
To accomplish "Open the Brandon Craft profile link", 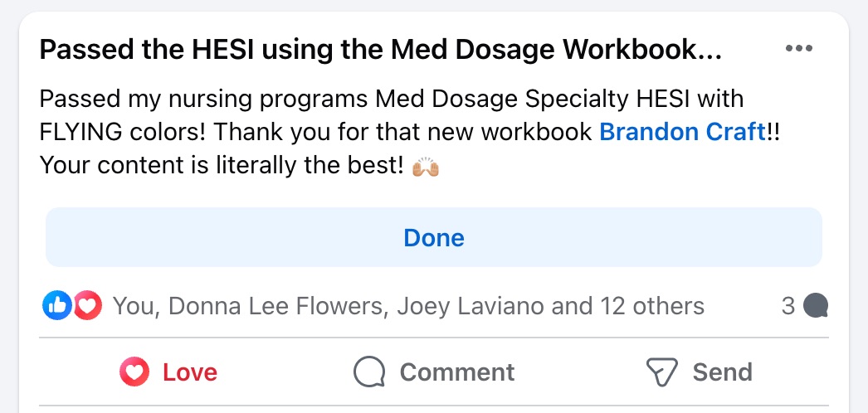I will pyautogui.click(x=683, y=132).
